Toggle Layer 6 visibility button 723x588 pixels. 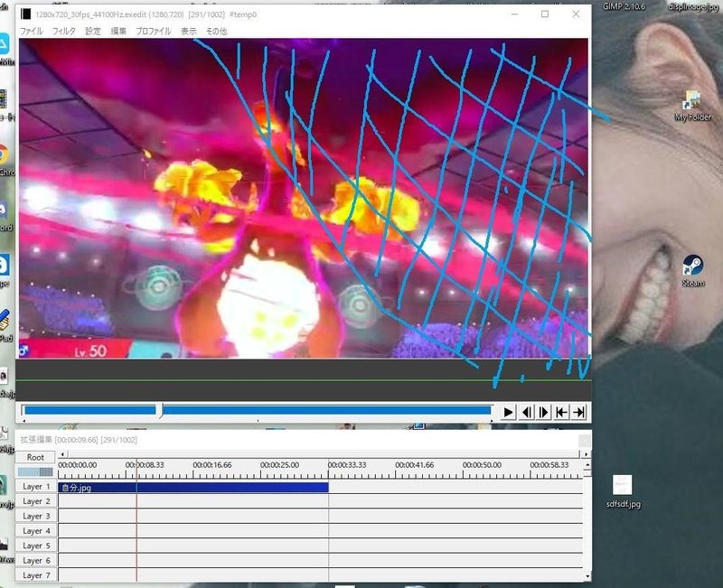tap(36, 560)
